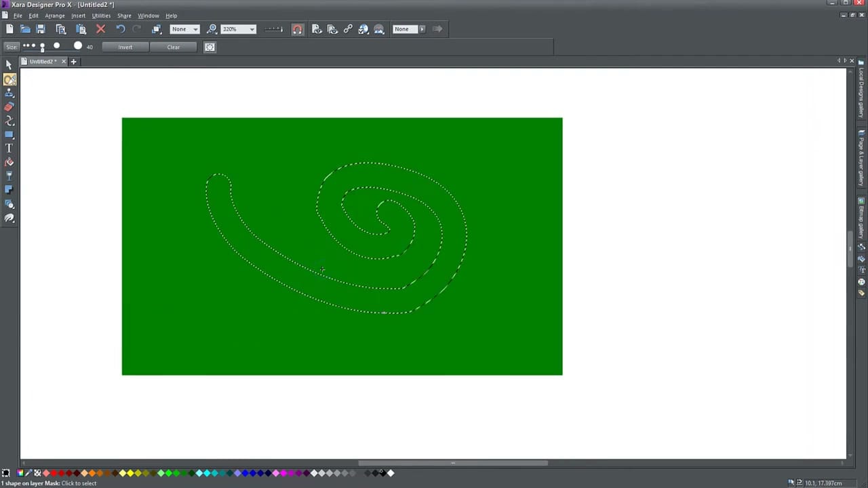Viewport: 868px width, 488px height.
Task: Select the Text tool
Action: [9, 146]
